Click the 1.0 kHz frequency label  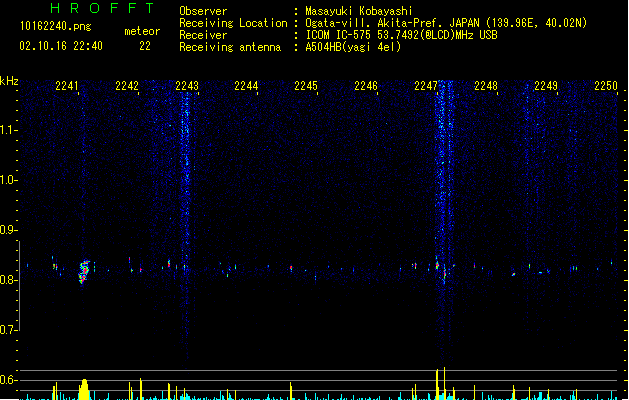click(x=8, y=180)
